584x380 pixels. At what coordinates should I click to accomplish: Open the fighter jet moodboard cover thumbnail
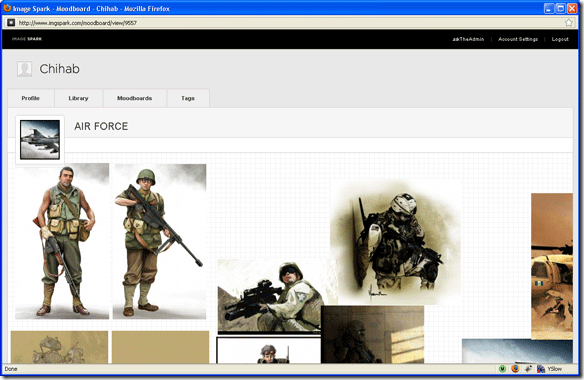[40, 140]
